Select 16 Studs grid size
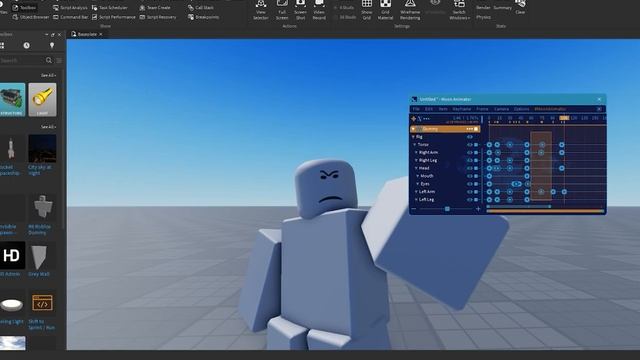Image resolution: width=640 pixels, height=360 pixels. [345, 17]
